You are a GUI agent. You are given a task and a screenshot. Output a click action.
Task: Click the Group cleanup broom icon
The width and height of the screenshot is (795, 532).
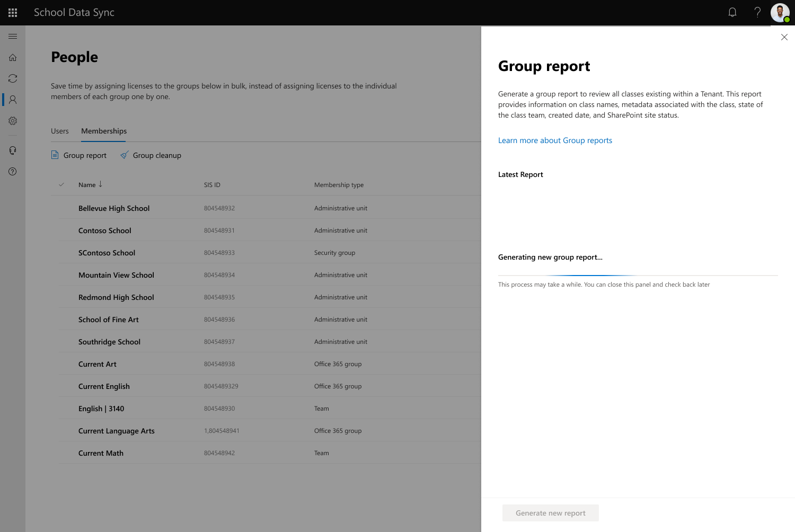point(125,155)
